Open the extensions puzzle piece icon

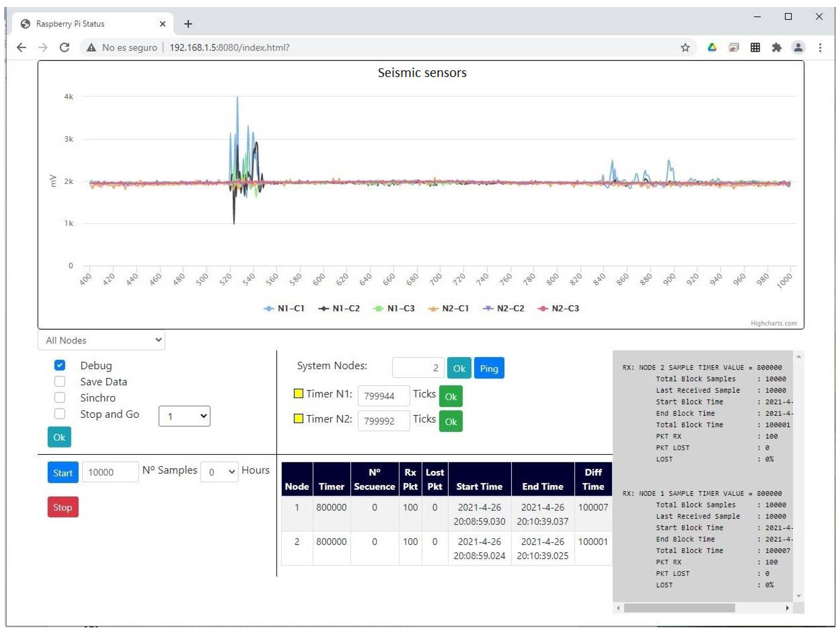(777, 47)
